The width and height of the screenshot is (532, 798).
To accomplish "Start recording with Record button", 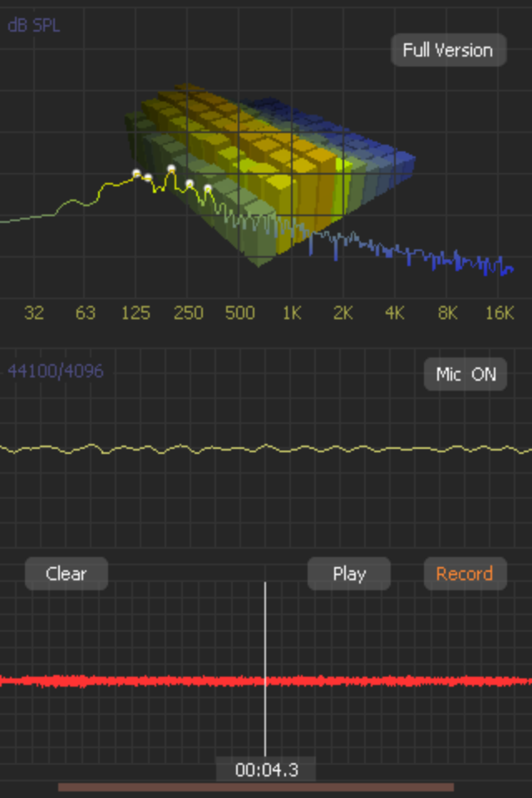I will [x=465, y=574].
